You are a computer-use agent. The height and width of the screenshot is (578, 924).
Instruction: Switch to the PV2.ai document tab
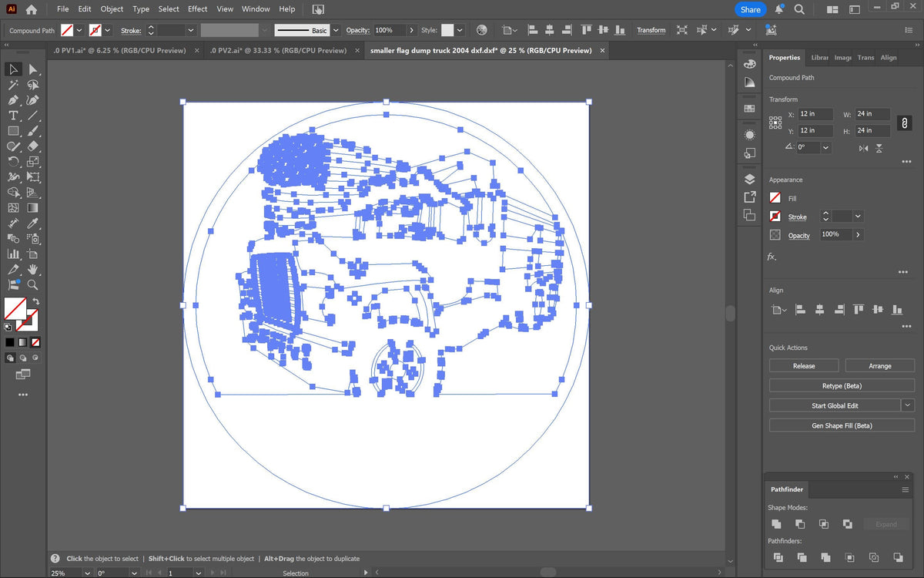(x=277, y=50)
